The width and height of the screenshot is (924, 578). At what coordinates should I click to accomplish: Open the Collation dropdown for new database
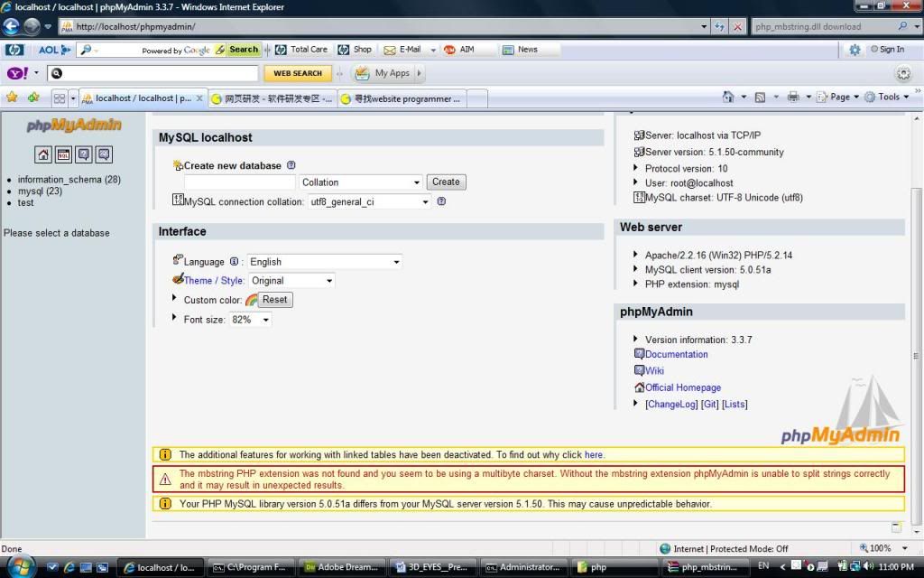point(361,182)
